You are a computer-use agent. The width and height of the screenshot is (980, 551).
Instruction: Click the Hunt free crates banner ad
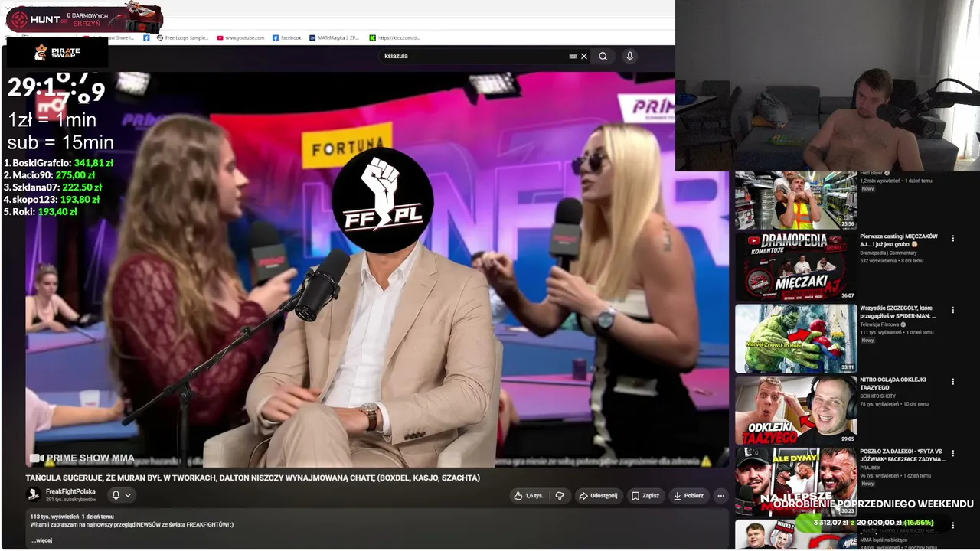click(x=84, y=18)
